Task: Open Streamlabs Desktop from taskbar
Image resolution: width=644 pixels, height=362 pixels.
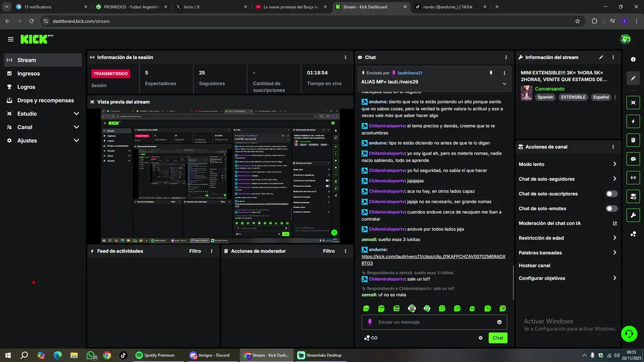Action: coord(320,355)
